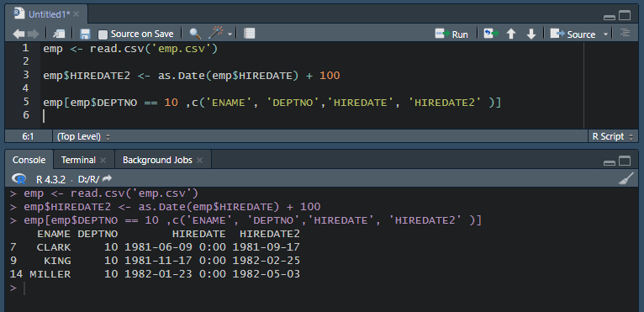Maximize the source editor pane
The width and height of the screenshot is (644, 312).
point(625,16)
